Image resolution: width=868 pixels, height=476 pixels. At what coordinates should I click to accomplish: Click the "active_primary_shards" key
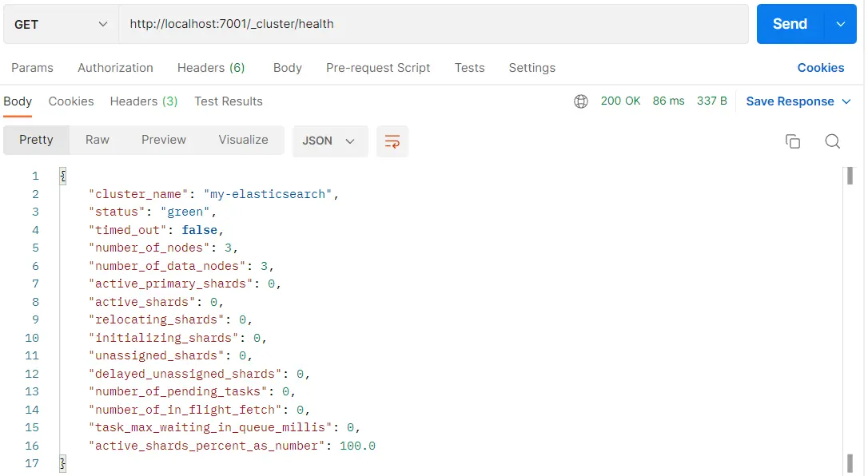point(171,284)
